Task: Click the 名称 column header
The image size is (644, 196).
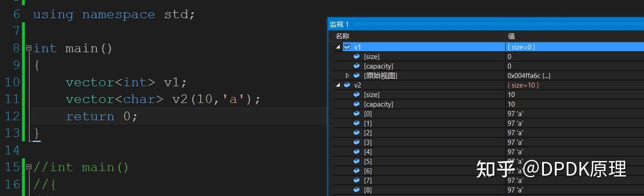Action: point(342,36)
